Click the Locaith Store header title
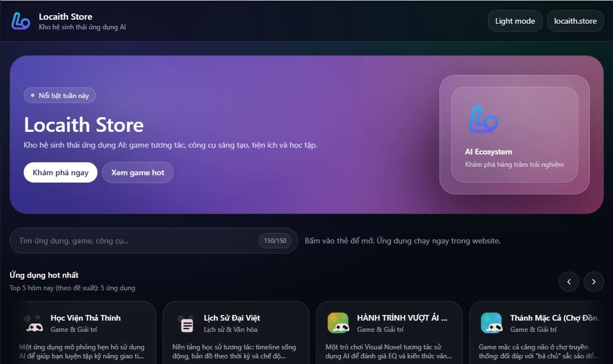 pyautogui.click(x=65, y=16)
